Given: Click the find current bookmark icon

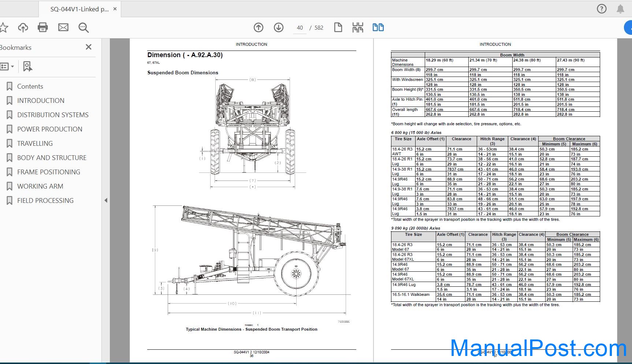Looking at the screenshot, I should click(x=27, y=66).
